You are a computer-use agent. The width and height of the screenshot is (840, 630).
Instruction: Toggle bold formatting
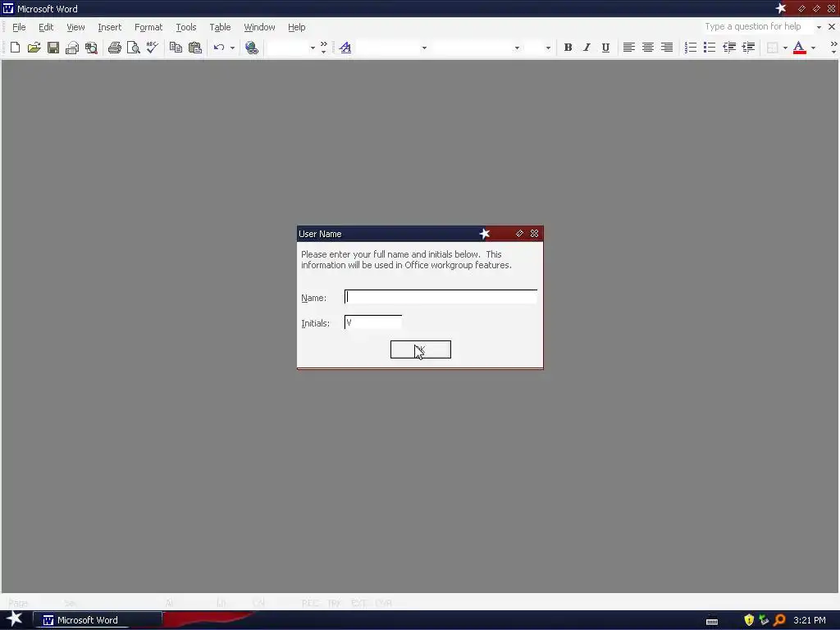[568, 48]
